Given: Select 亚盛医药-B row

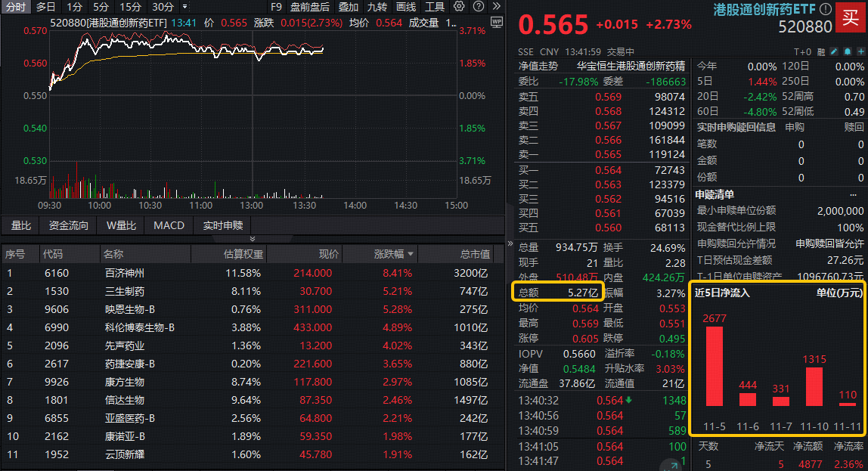Looking at the screenshot, I should pyautogui.click(x=253, y=418).
